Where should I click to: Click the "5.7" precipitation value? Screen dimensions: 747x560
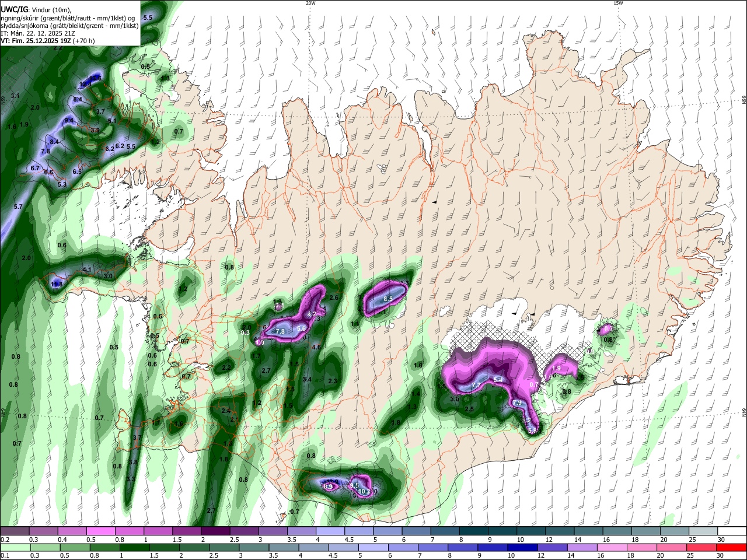[18, 207]
